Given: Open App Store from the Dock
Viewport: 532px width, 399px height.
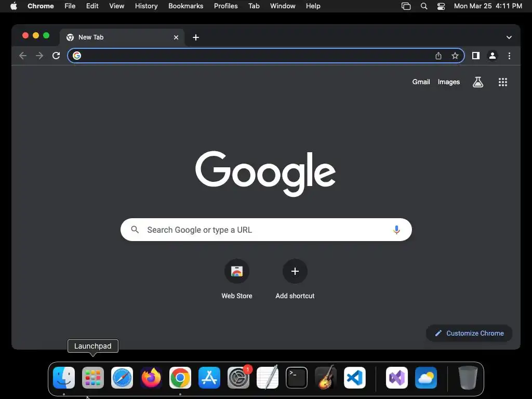Looking at the screenshot, I should point(209,378).
